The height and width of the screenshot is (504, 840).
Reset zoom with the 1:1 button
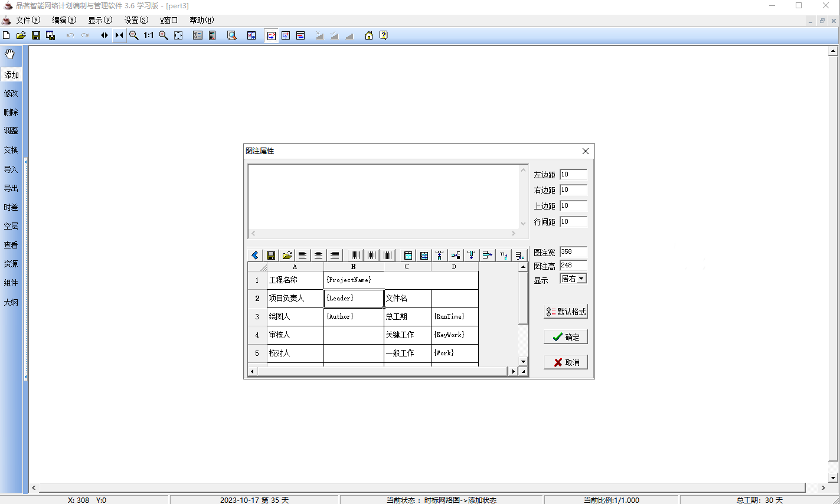point(149,35)
